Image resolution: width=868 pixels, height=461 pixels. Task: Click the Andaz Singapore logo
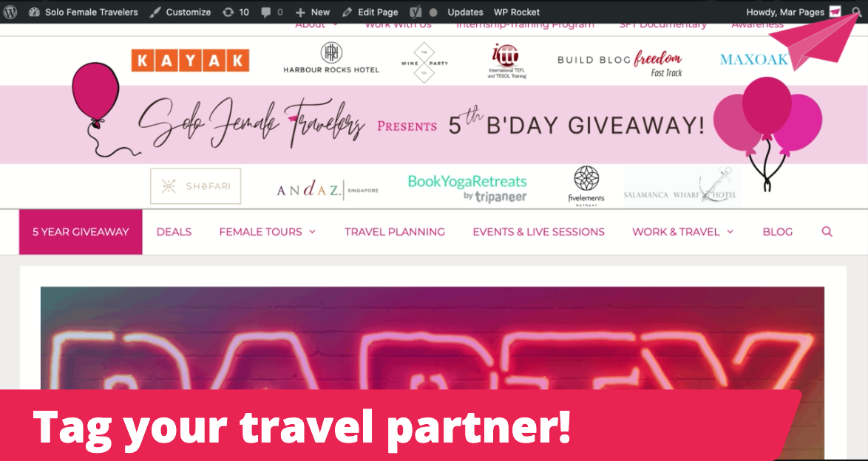pos(328,190)
